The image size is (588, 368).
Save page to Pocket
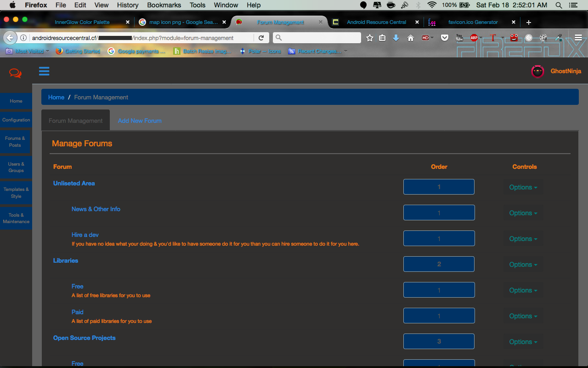point(445,38)
